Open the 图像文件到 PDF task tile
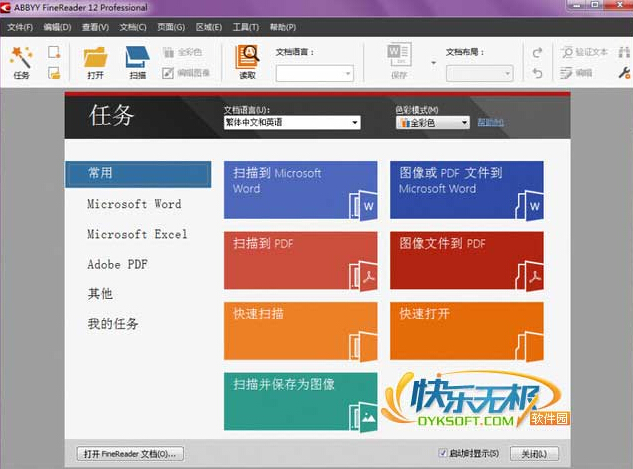Image resolution: width=633 pixels, height=469 pixels. tap(466, 260)
